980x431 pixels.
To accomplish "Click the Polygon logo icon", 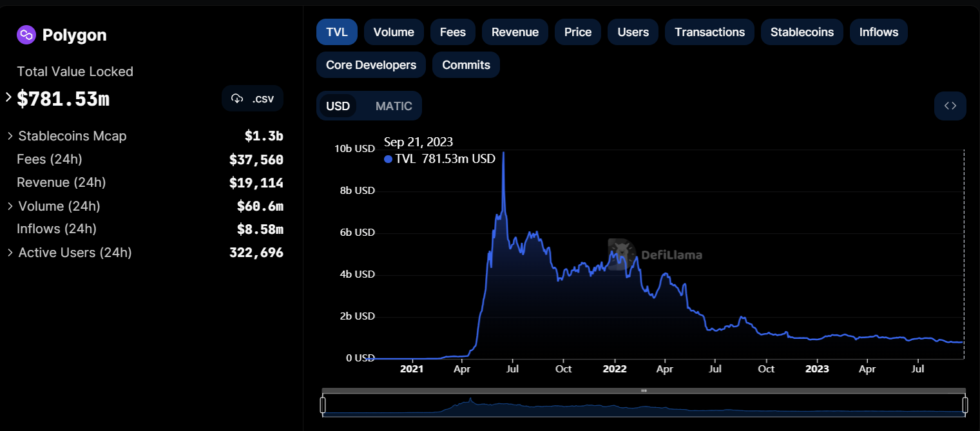I will 26,35.
